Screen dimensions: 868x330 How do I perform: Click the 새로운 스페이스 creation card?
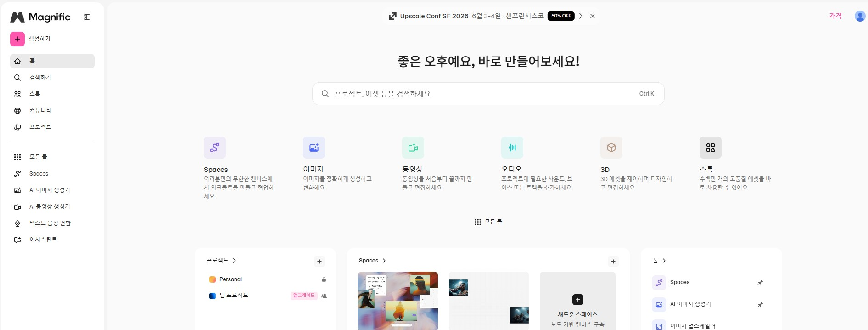click(578, 301)
